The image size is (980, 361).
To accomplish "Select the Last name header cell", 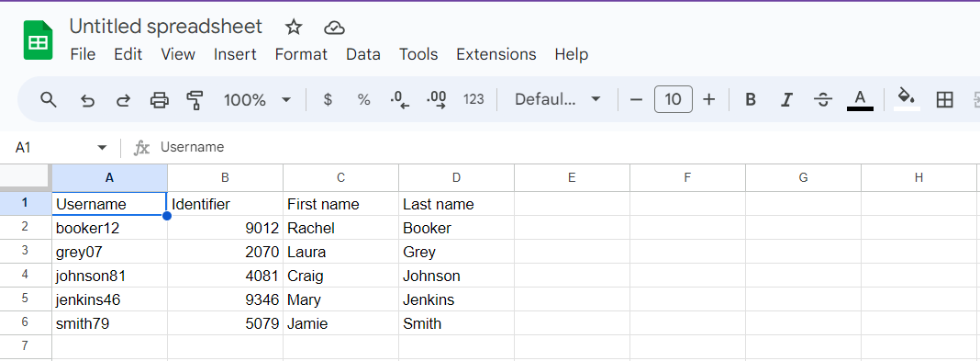I will coord(456,204).
